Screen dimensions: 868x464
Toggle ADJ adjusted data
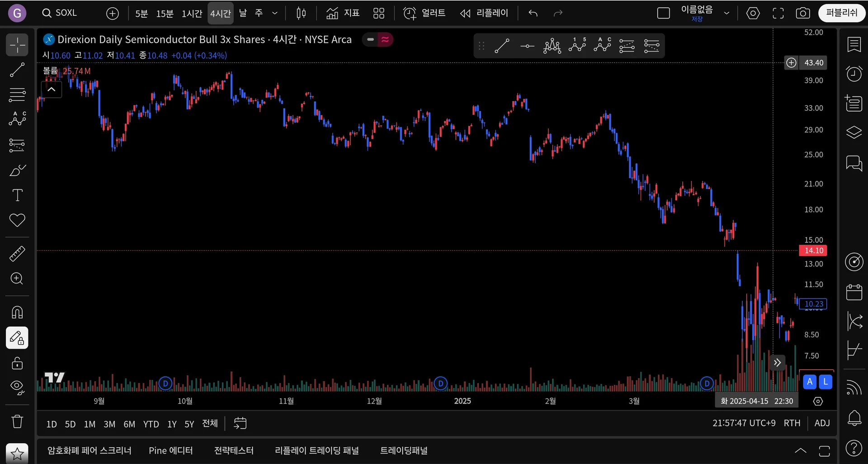click(x=822, y=423)
